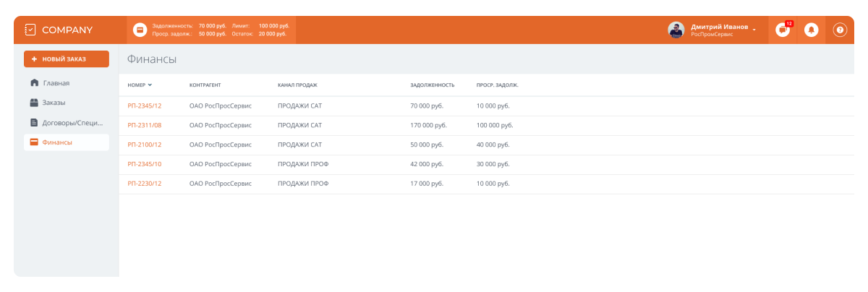Click Дмитрий Иванов avatar photo

tap(676, 30)
